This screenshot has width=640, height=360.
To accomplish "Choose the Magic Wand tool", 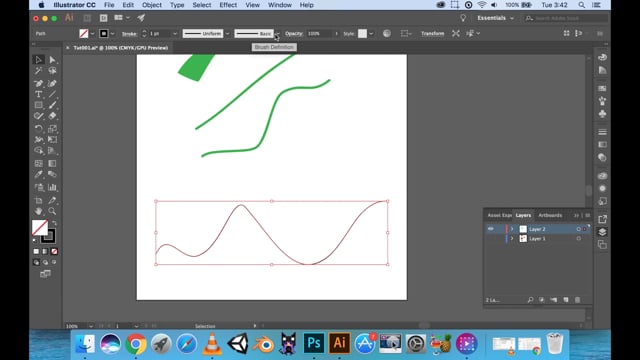I will [38, 71].
